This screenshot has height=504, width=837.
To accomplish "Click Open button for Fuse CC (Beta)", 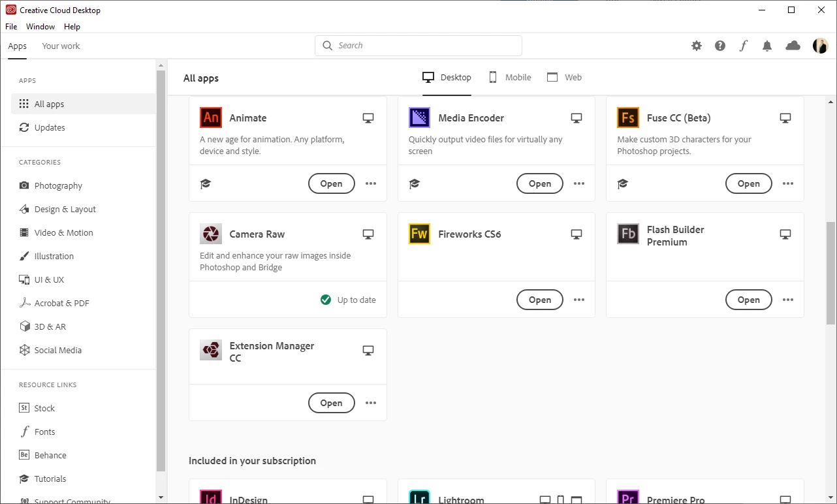I will tap(749, 183).
